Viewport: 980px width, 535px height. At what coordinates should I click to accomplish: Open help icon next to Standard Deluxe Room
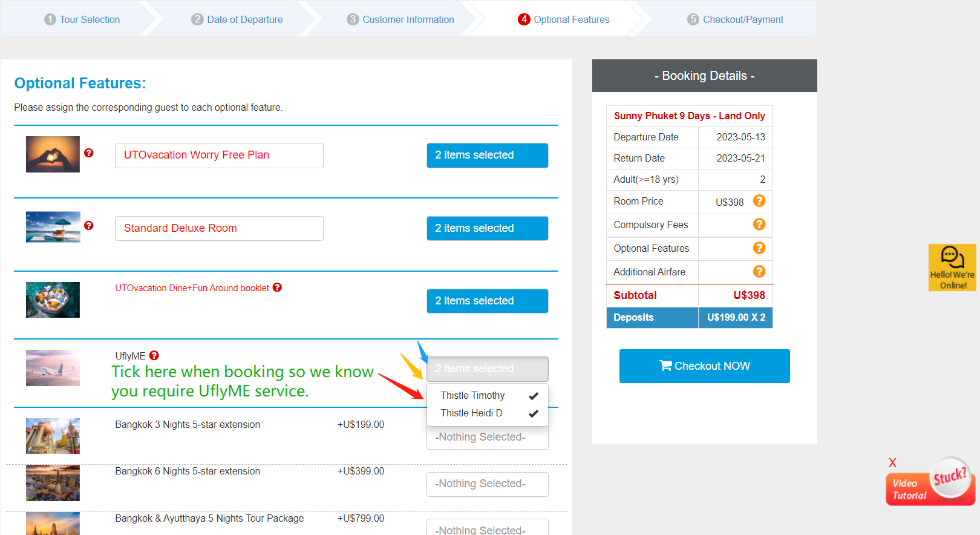pos(89,226)
